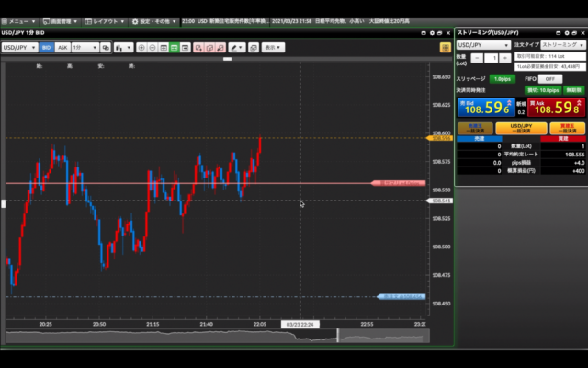Image resolution: width=588 pixels, height=368 pixels.
Task: Open the メニュー menu
Action: (x=18, y=21)
